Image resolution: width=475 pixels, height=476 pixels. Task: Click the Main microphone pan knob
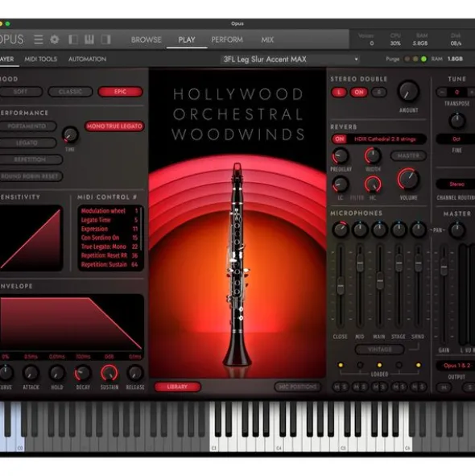[379, 230]
